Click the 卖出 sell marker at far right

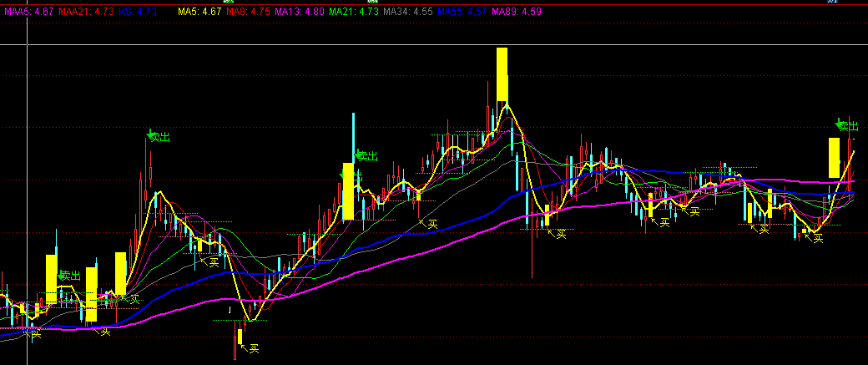click(x=848, y=126)
